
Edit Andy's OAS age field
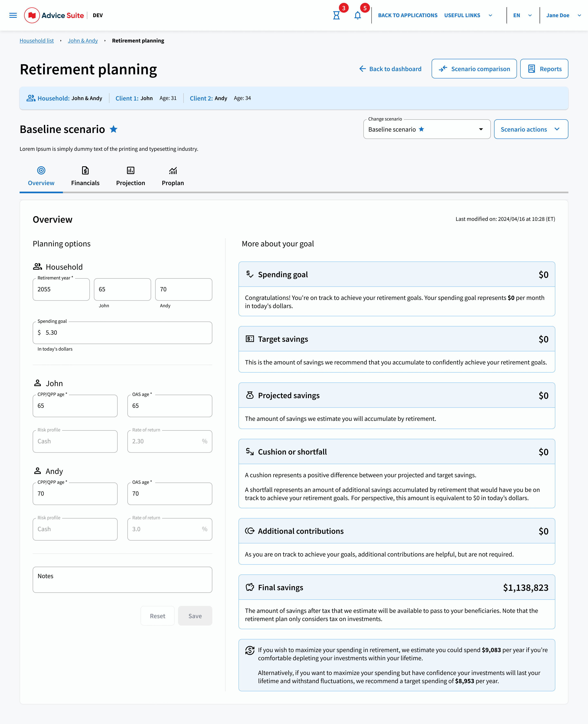click(x=170, y=494)
